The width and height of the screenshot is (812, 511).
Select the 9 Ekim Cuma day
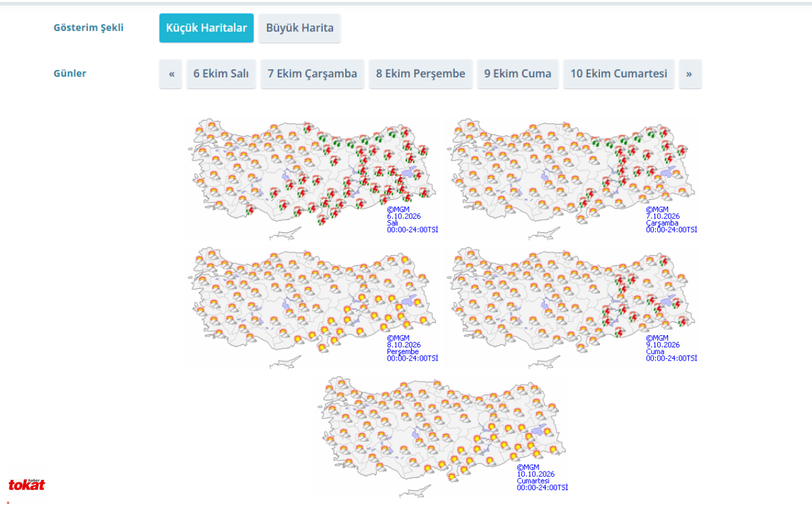coord(518,74)
